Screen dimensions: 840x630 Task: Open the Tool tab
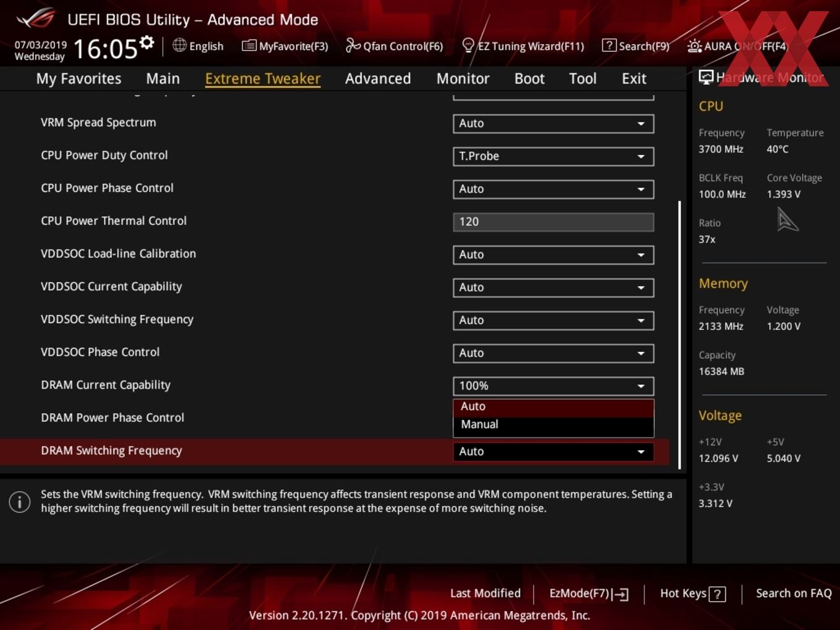[x=582, y=78]
